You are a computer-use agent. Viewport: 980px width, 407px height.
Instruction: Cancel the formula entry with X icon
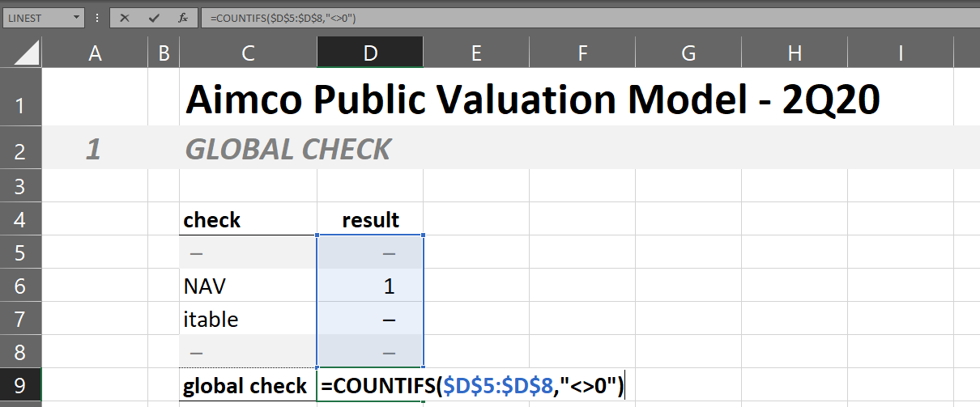(125, 17)
